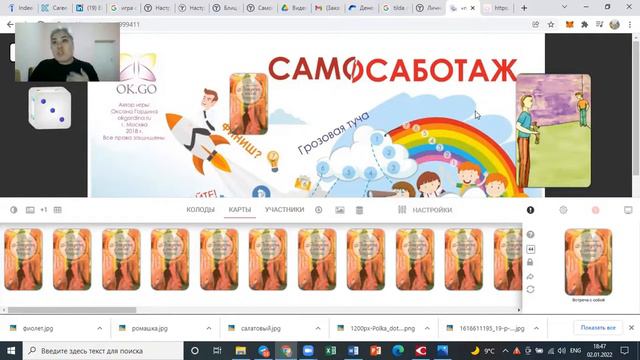Expand options for 1616611195_19-p jpg download

[536, 328]
